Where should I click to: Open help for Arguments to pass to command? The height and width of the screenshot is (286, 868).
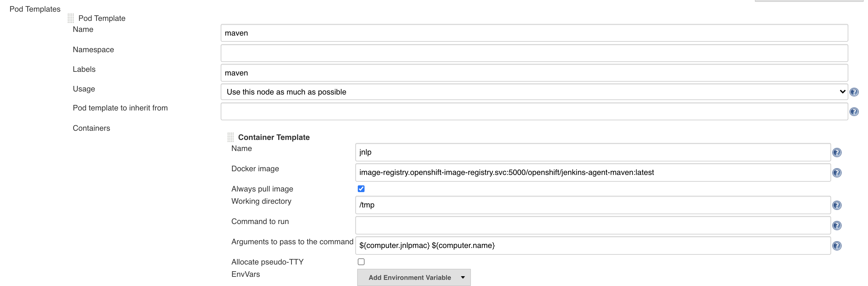coord(837,245)
